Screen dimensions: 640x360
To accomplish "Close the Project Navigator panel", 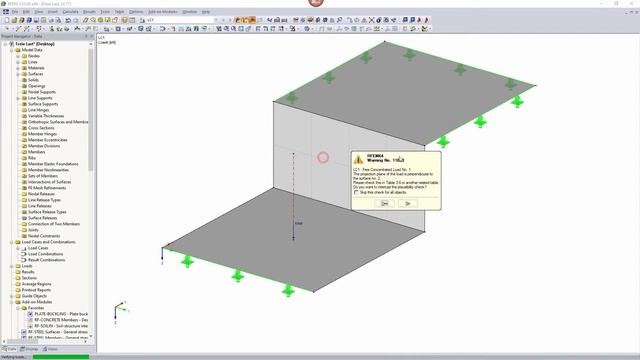I will click(91, 36).
